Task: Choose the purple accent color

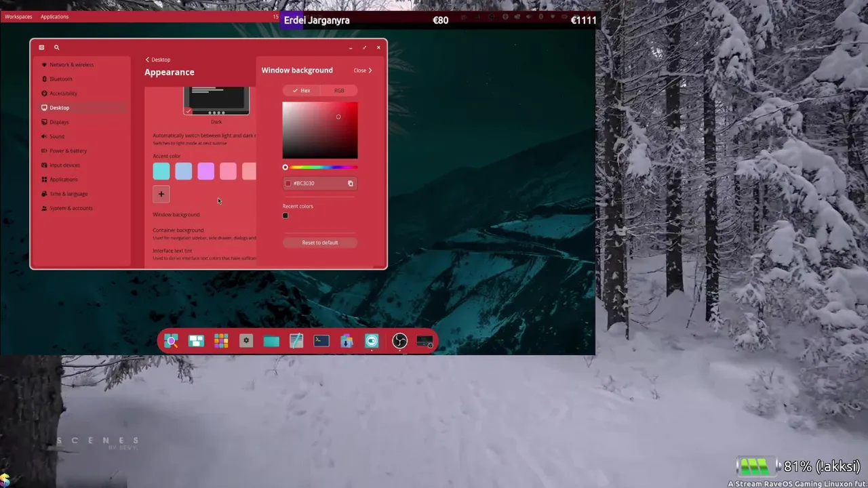Action: pyautogui.click(x=206, y=171)
